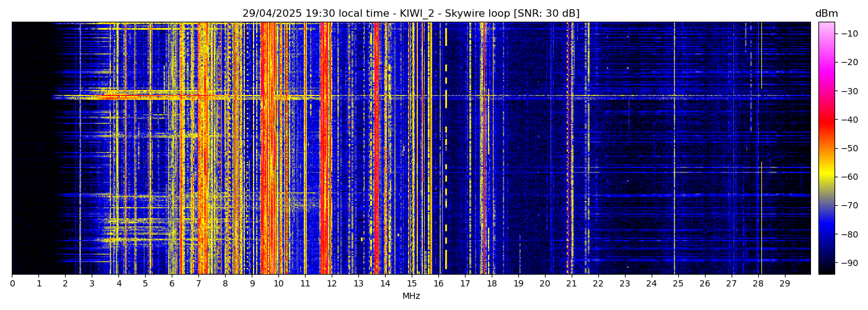
Task: Click the 29 MHz tick label on the x-axis
Action: pyautogui.click(x=784, y=284)
